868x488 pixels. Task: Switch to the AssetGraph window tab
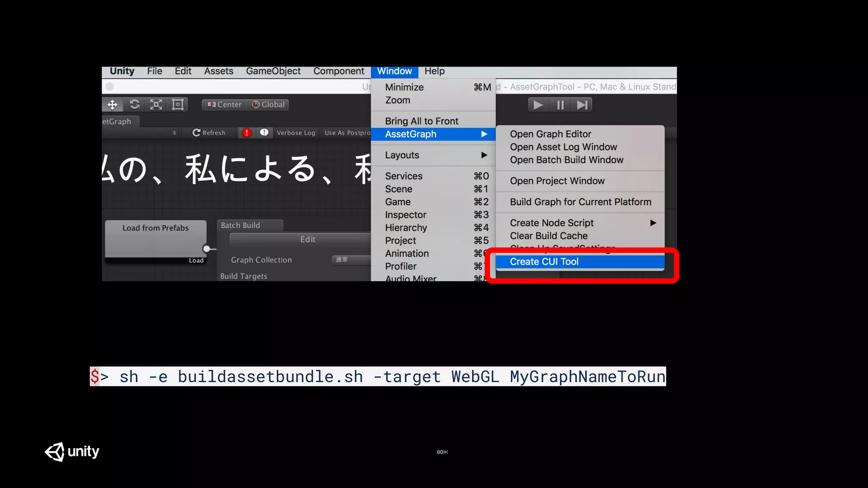(120, 122)
